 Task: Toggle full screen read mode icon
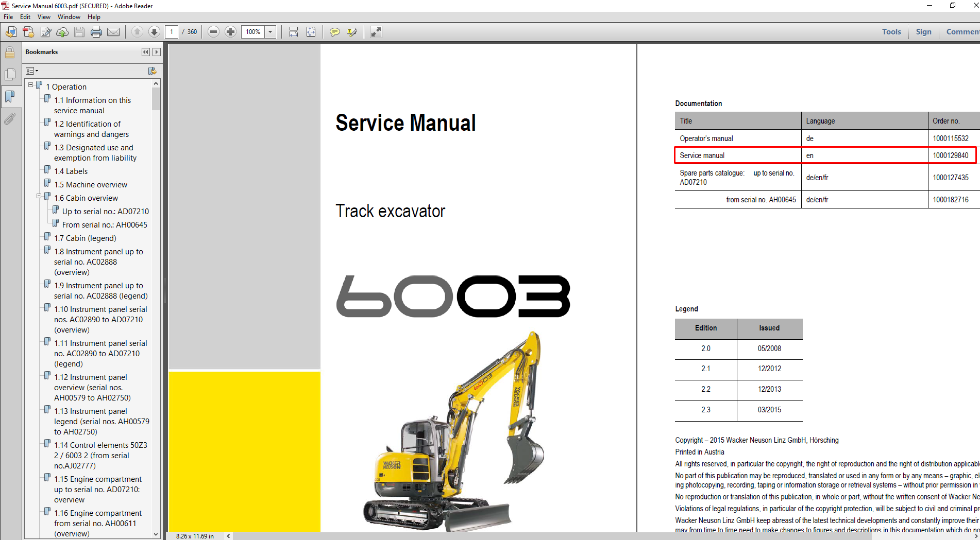point(376,32)
